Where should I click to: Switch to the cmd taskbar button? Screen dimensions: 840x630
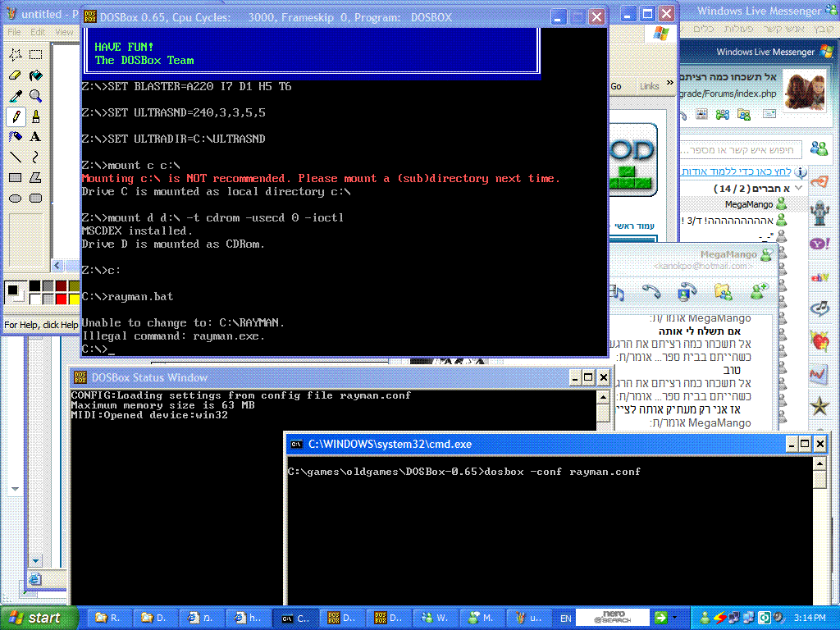(295, 619)
